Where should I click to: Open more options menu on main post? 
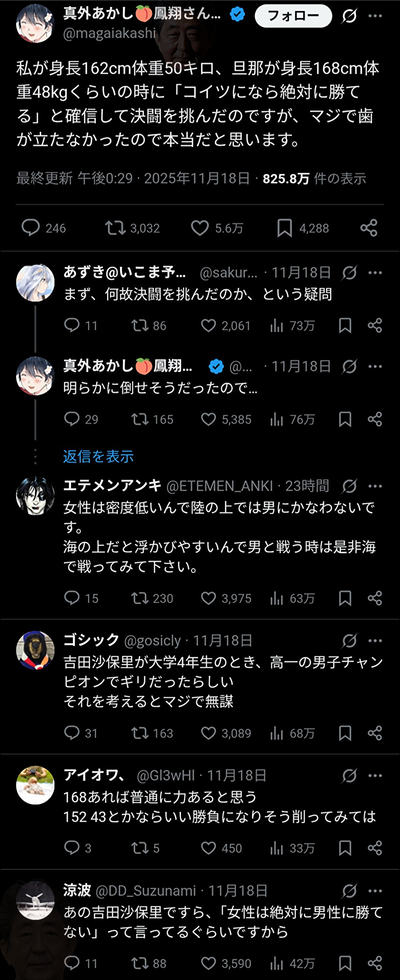point(375,16)
